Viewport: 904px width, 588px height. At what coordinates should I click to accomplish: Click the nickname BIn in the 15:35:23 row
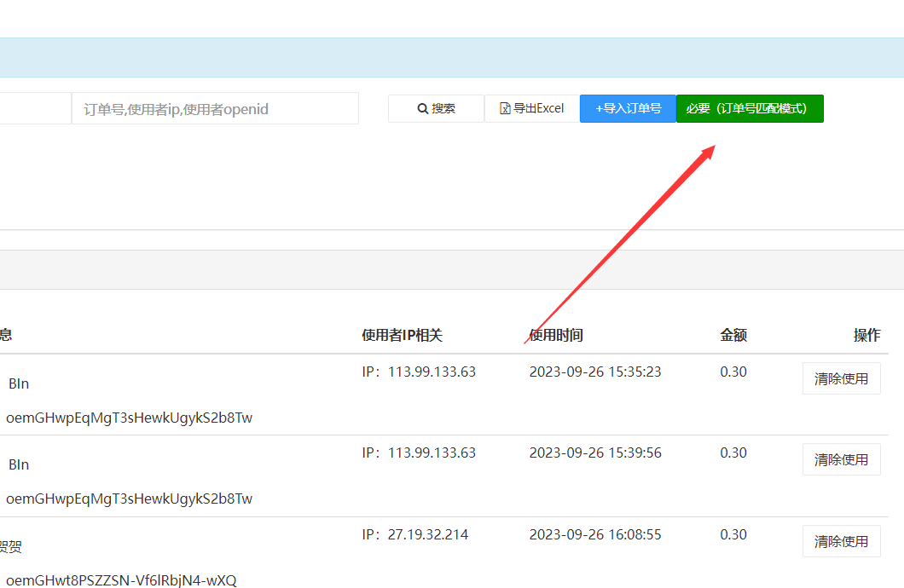tap(19, 384)
